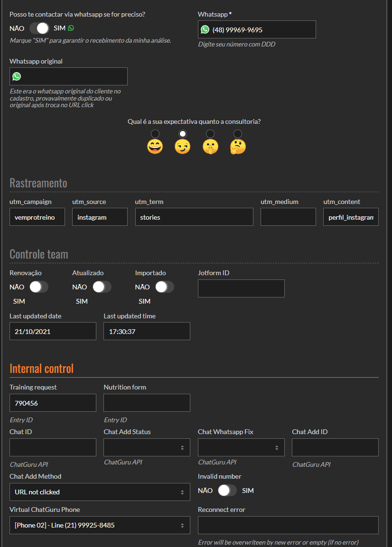Viewport: 392px width, 547px height.
Task: Click the Nutrition form Entry ID field
Action: tap(147, 403)
